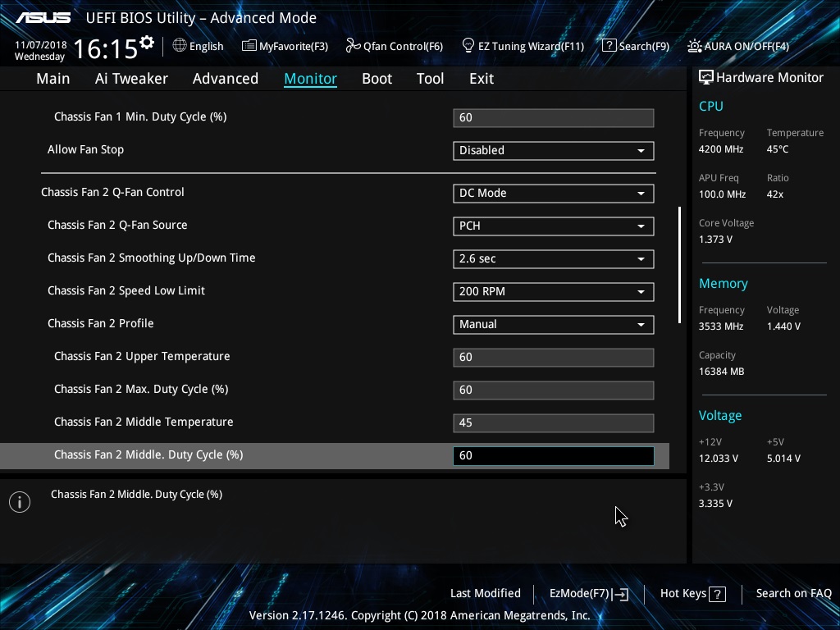Edit Chassis Fan 2 Middle Duty Cycle field
Viewport: 840px width, 630px height.
click(x=554, y=456)
